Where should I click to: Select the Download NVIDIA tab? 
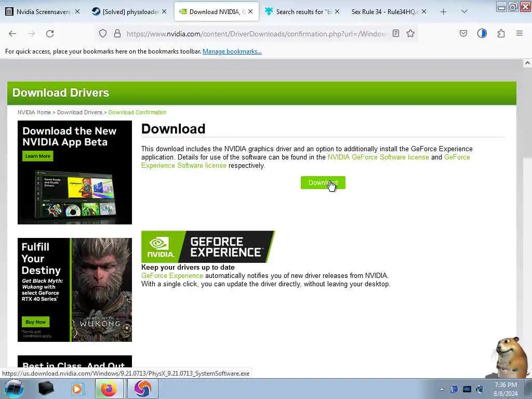point(217,12)
